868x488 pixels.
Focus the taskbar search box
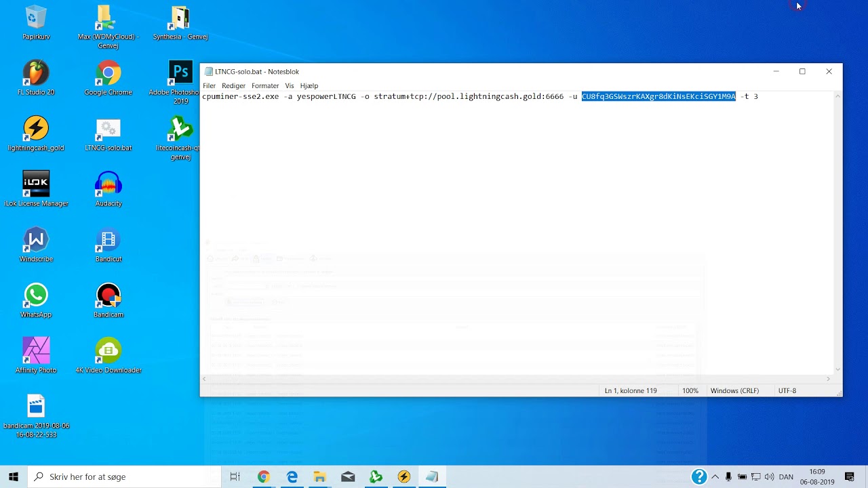124,477
